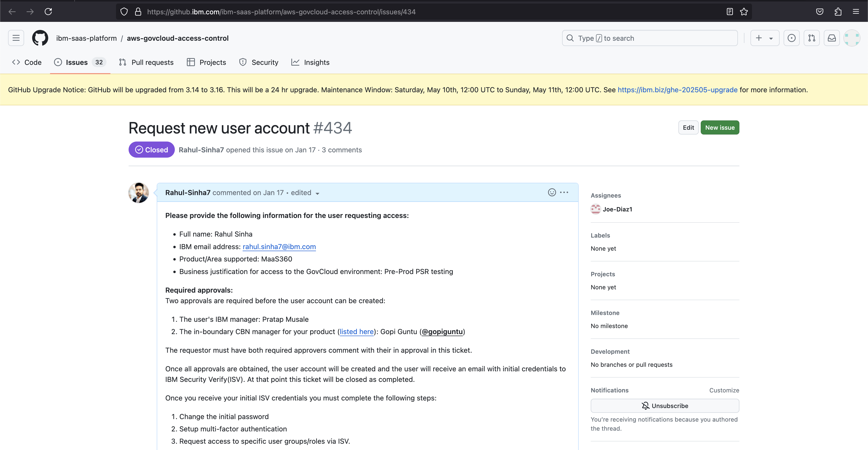Image resolution: width=868 pixels, height=450 pixels.
Task: Click Rahul-Sinha7 name in comment header
Action: [x=188, y=193]
